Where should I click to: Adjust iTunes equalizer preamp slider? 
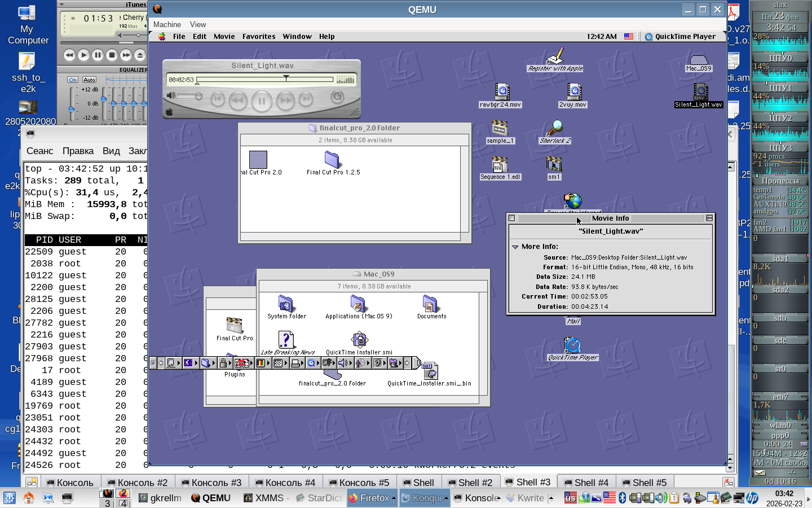72,108
